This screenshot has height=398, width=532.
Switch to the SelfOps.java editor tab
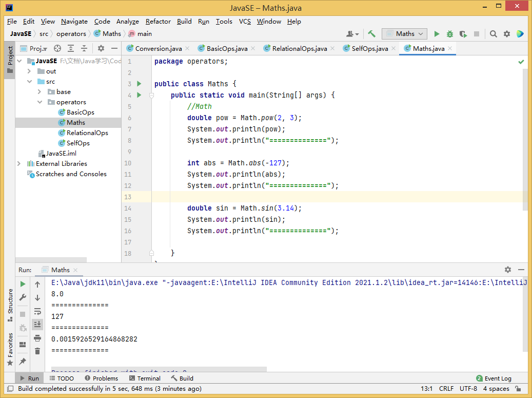pos(369,49)
